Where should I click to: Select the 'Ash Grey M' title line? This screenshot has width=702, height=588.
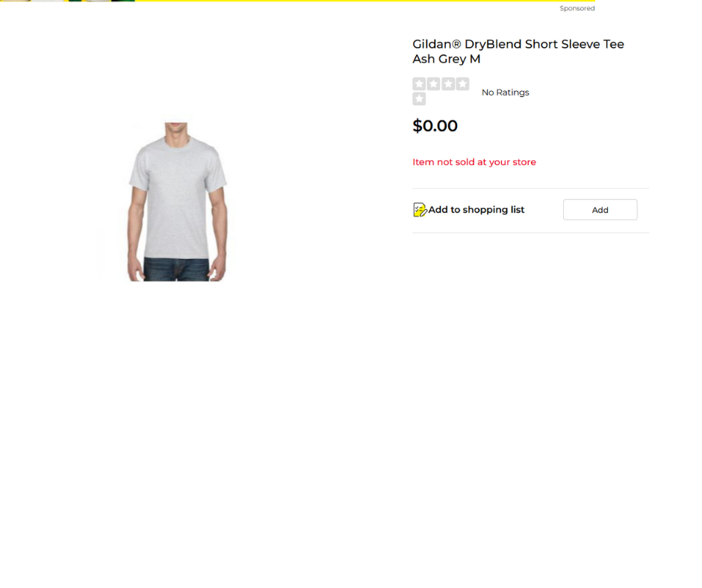pos(447,59)
